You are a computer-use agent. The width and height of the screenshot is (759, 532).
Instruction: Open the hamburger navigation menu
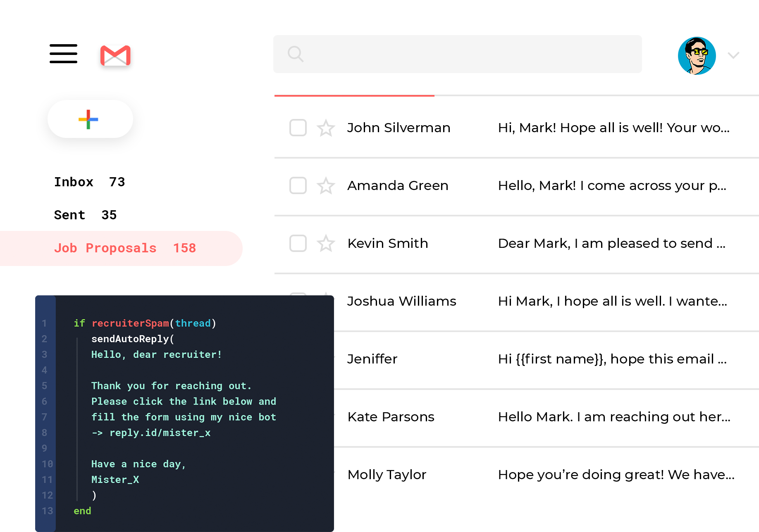[x=63, y=54]
